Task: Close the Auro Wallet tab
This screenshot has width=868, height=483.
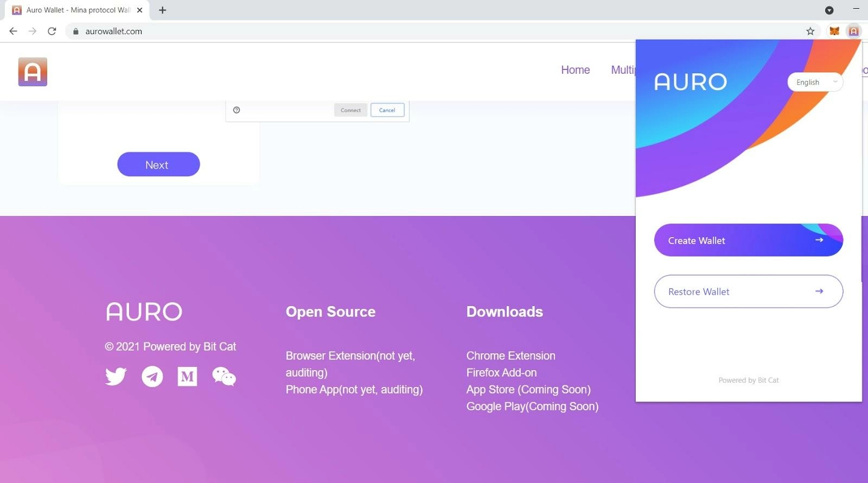Action: point(139,10)
